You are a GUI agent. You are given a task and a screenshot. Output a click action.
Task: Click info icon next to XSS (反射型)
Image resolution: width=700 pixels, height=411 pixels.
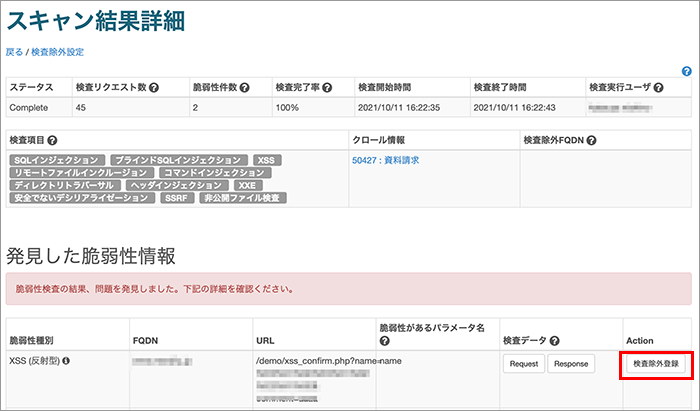coord(66,361)
